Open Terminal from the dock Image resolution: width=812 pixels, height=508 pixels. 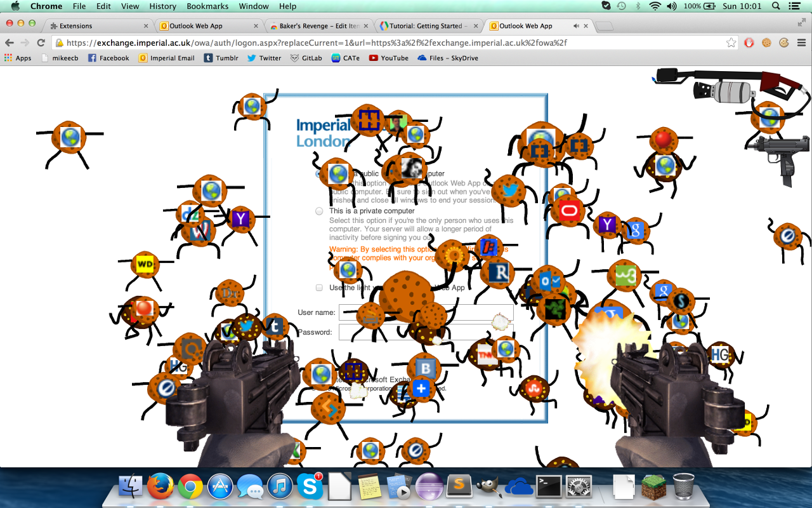coord(549,486)
